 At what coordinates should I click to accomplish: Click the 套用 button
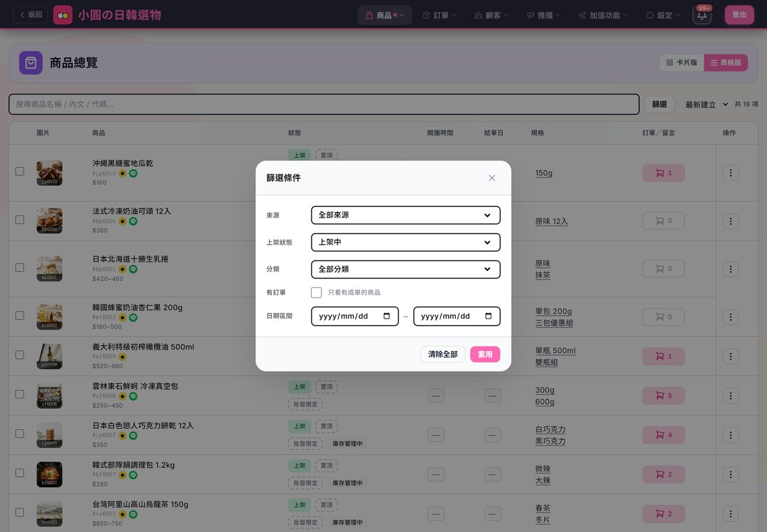[x=485, y=354]
